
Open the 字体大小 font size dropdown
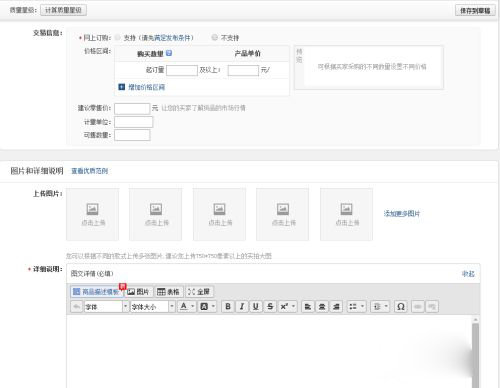(x=152, y=307)
